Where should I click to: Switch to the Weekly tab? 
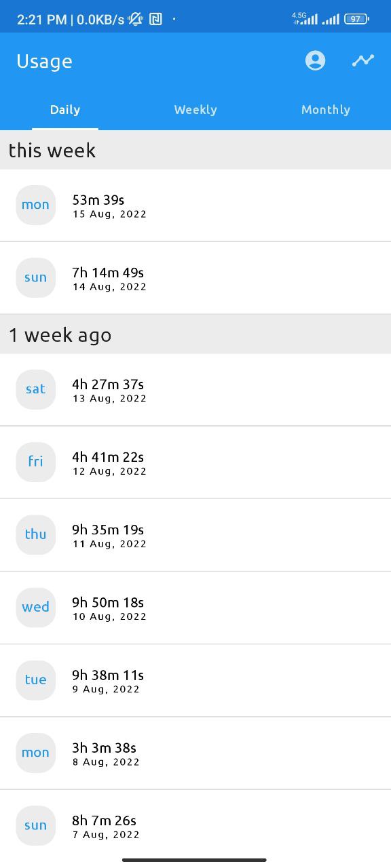195,109
